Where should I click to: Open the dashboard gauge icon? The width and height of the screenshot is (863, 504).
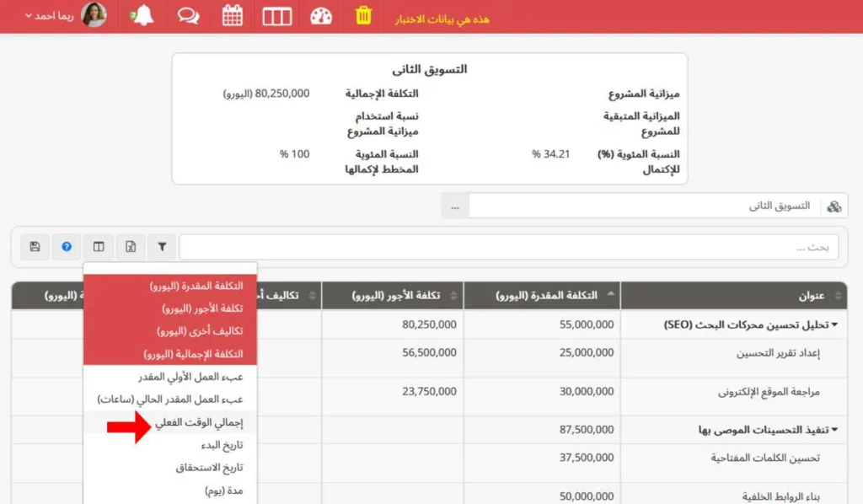coord(321,16)
